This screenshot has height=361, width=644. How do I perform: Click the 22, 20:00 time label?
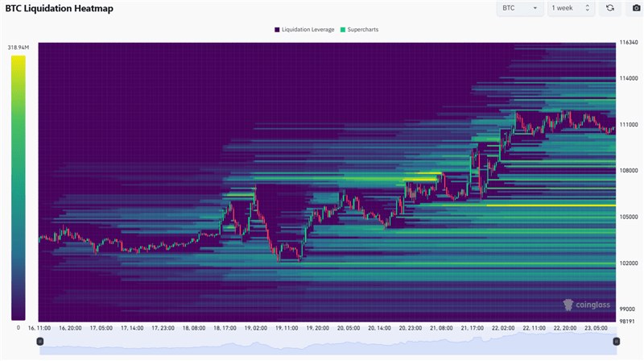pyautogui.click(x=565, y=328)
